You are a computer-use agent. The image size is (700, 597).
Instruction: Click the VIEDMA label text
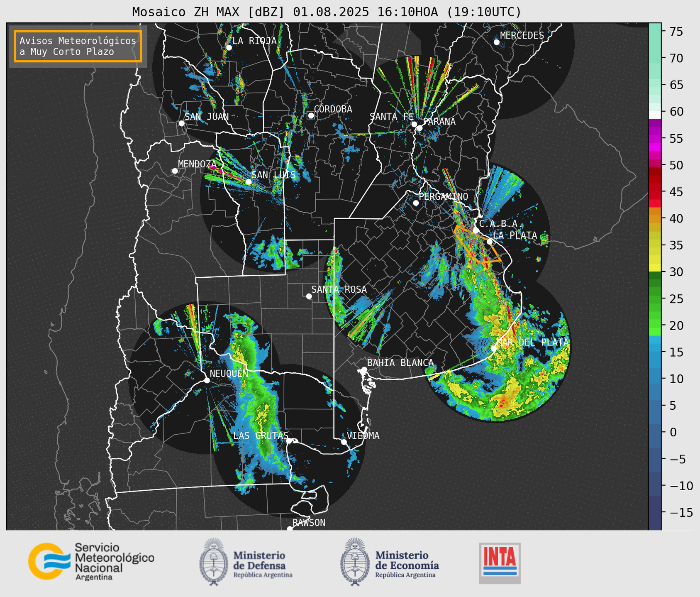(x=363, y=436)
